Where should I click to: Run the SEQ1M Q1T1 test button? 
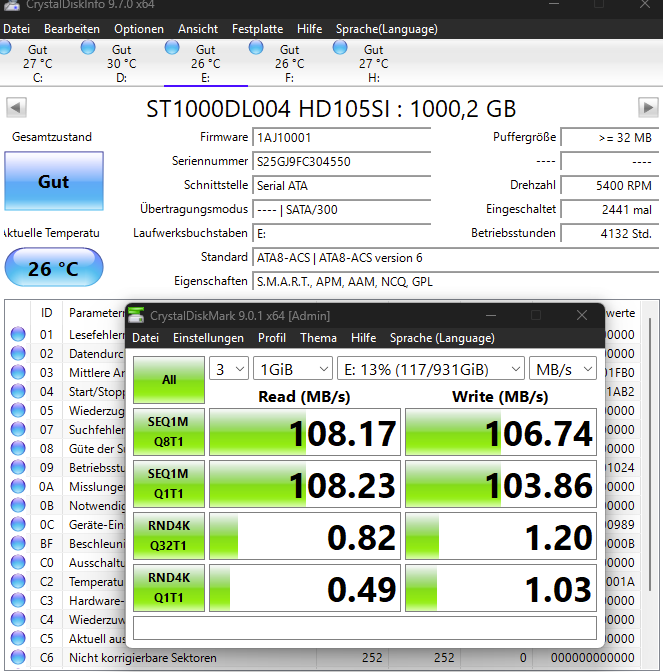tap(169, 484)
